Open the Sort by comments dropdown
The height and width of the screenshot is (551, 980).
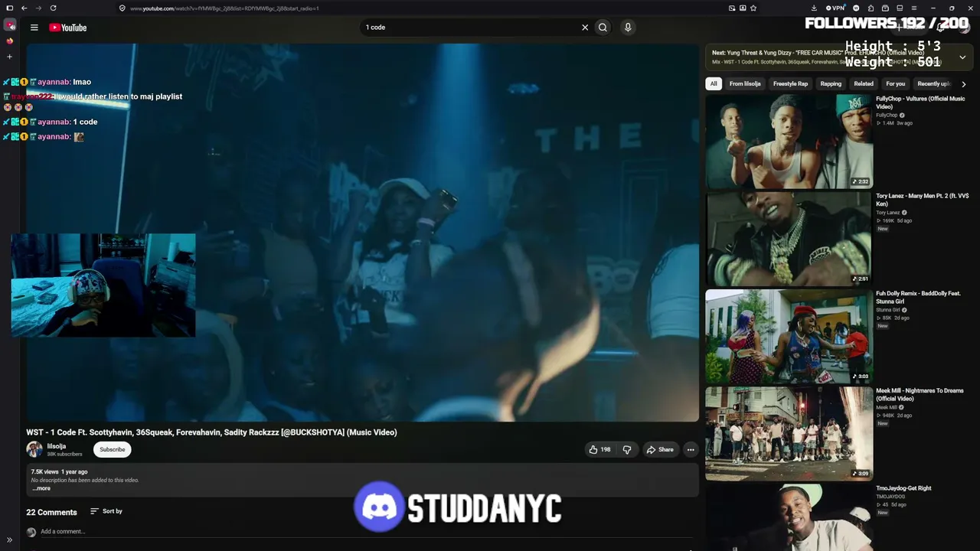point(106,511)
